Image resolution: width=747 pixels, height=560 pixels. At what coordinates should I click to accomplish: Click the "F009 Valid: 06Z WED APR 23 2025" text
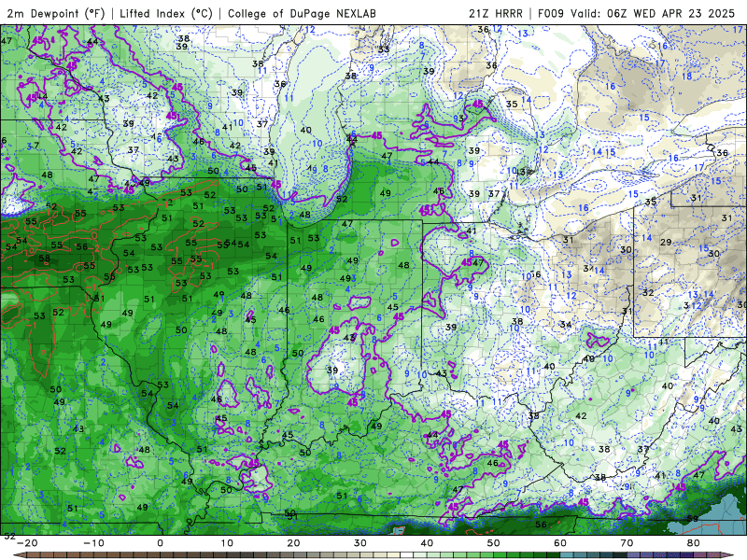pyautogui.click(x=636, y=13)
